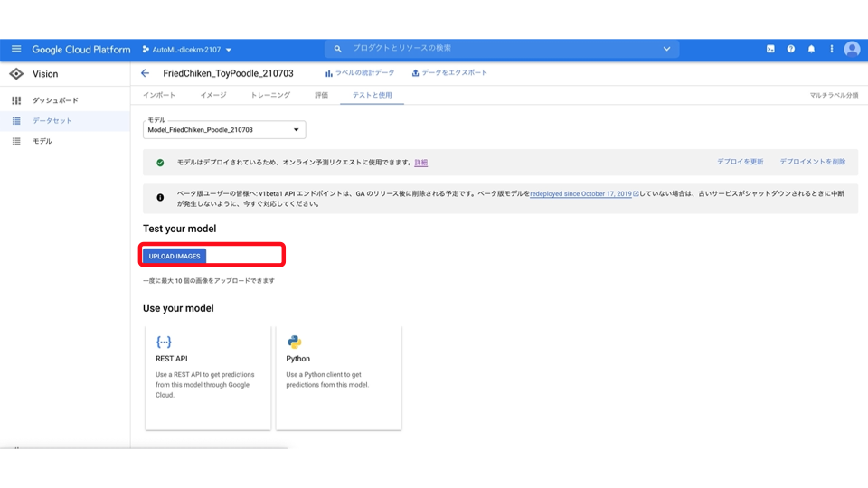Expand the search bar dropdown chevron
Viewport: 868px width, 488px height.
[x=666, y=49]
